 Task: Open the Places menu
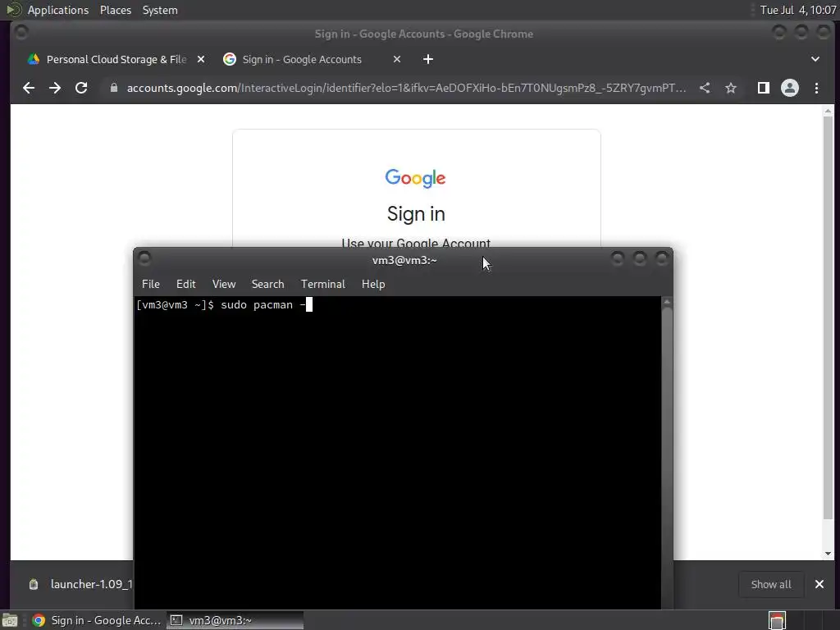coord(115,10)
